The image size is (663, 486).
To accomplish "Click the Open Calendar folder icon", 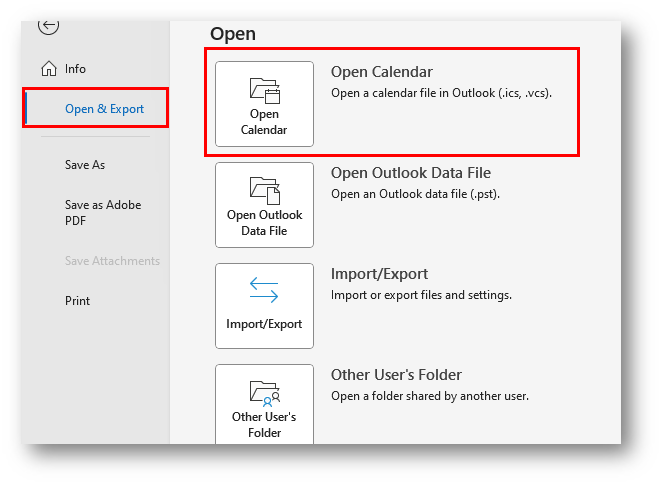I will click(x=265, y=91).
